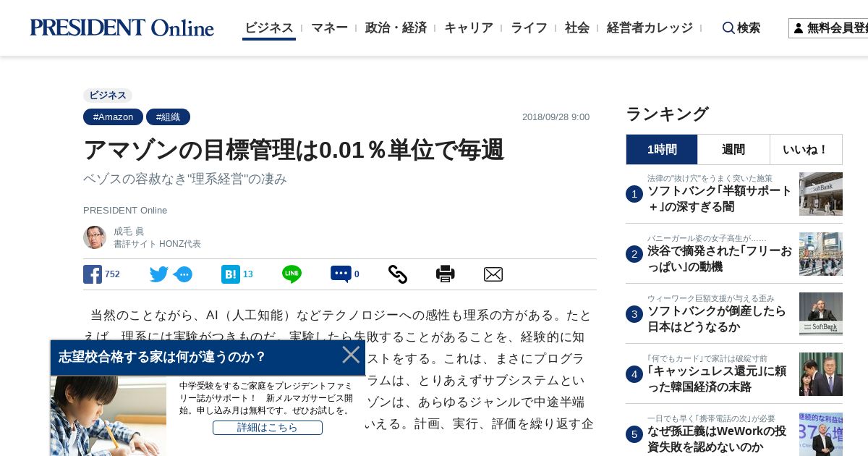Open 社会 navigation menu
The image size is (868, 456).
tap(577, 28)
